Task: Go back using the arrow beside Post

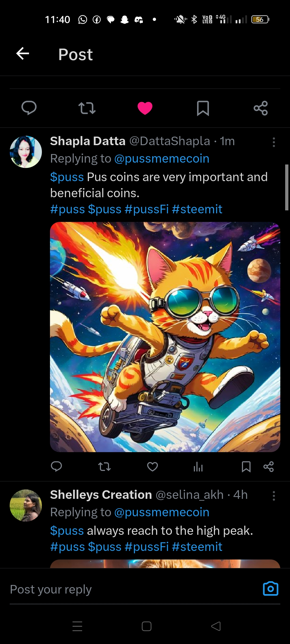Action: tap(23, 53)
